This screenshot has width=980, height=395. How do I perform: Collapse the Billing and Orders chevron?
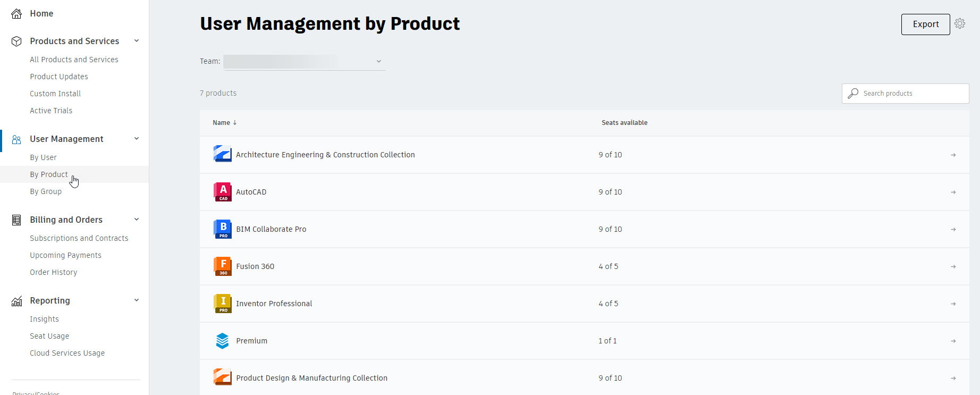(x=137, y=220)
